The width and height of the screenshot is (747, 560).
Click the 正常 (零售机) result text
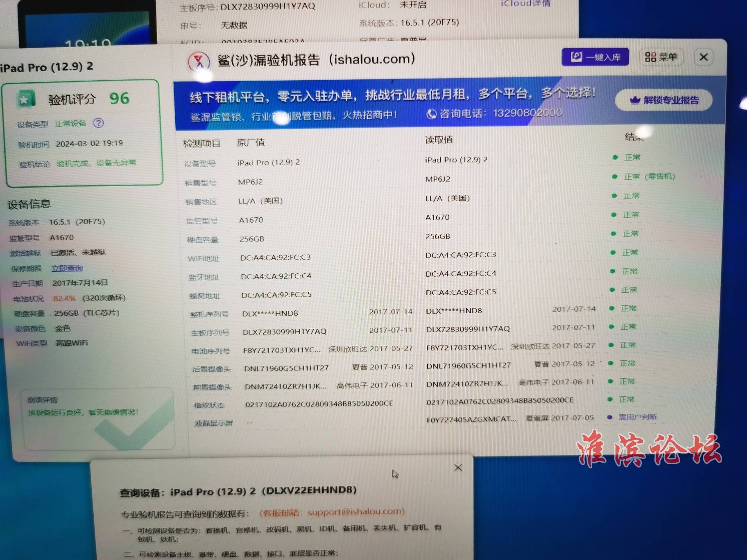tap(649, 176)
